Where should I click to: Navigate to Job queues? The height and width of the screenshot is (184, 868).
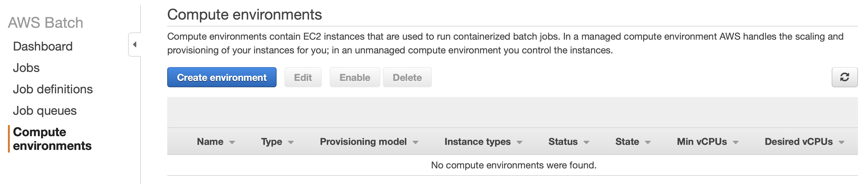[x=45, y=111]
